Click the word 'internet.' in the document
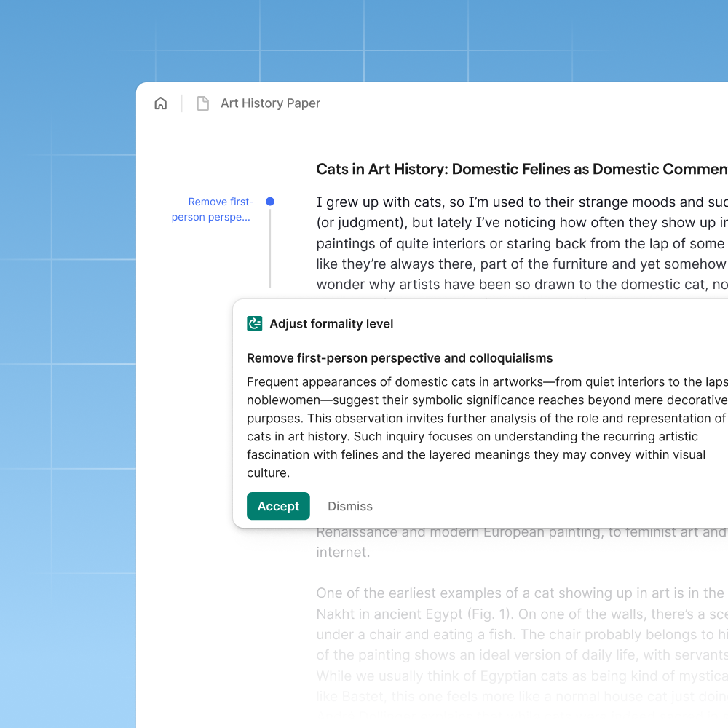The width and height of the screenshot is (728, 728). pyautogui.click(x=343, y=553)
